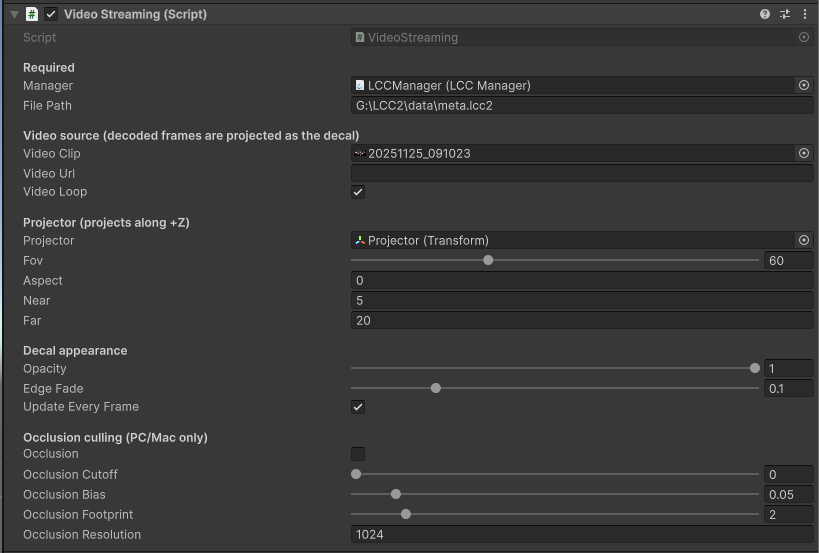Click the Fov slider handle
Screen dimensions: 819x553
[x=488, y=260]
